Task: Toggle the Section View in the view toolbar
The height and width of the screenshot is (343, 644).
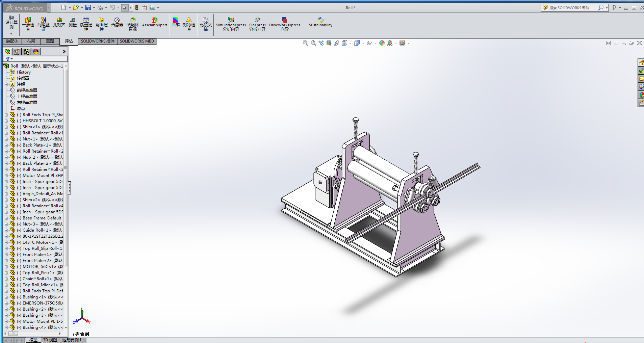Action: (x=329, y=43)
